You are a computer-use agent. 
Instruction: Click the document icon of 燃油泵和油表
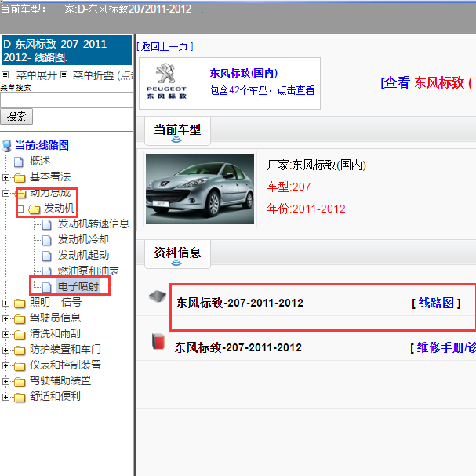click(x=47, y=271)
